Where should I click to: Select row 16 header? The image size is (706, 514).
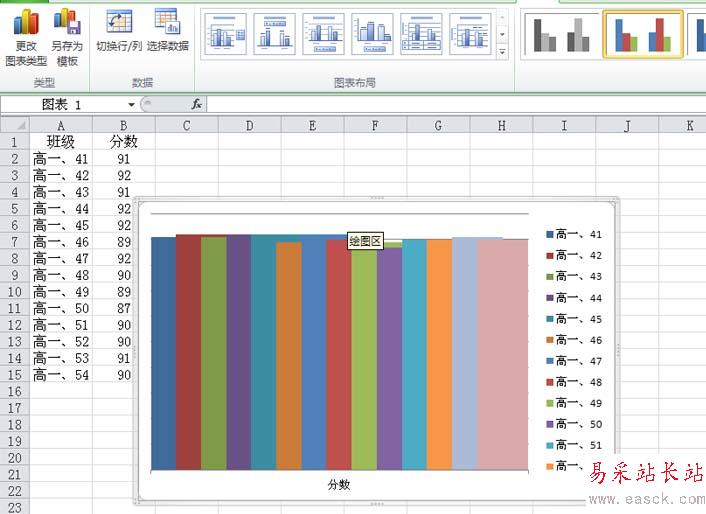(x=14, y=391)
